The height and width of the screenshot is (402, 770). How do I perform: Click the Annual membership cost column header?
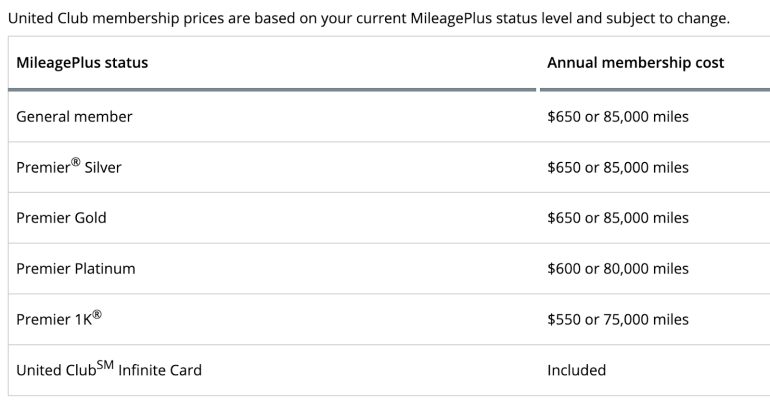[x=635, y=63]
